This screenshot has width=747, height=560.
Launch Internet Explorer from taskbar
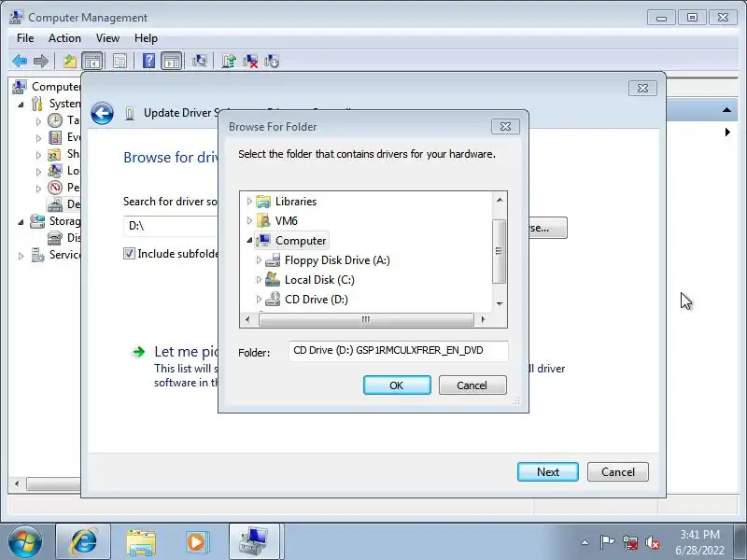click(83, 542)
